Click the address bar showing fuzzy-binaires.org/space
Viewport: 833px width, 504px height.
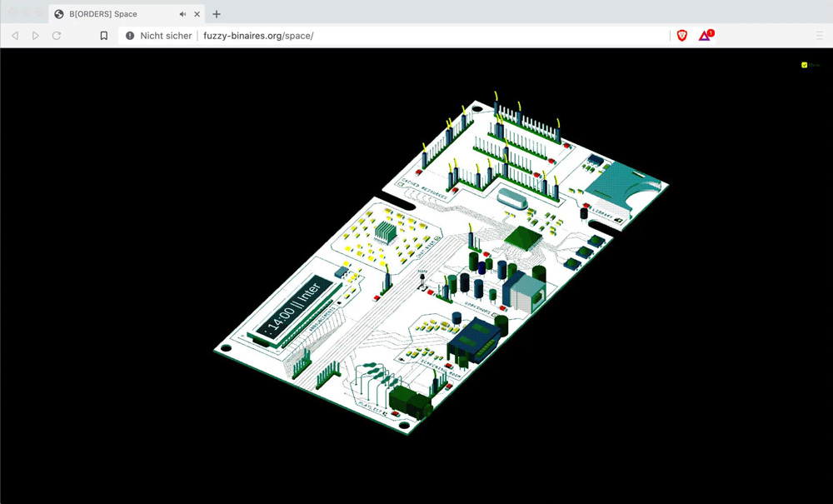click(258, 35)
